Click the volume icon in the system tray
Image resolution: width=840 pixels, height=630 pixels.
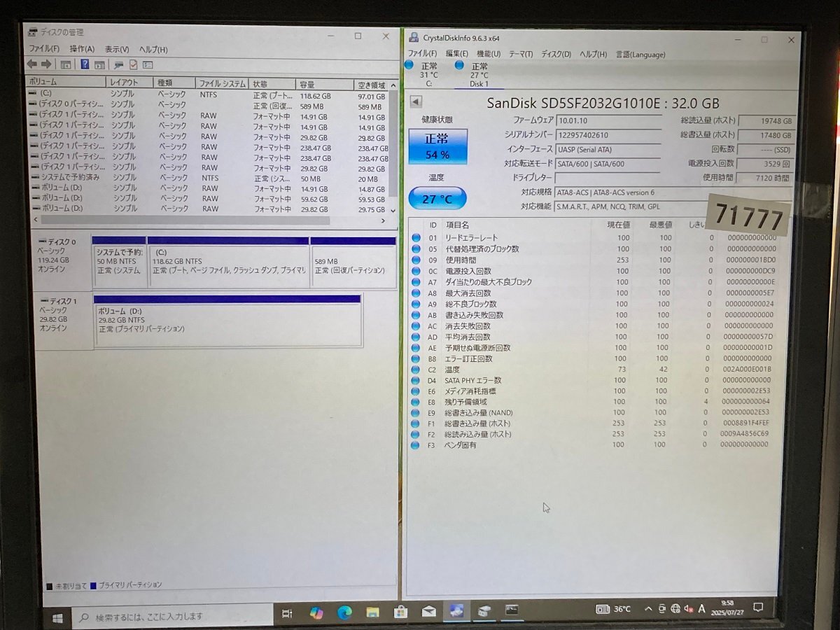click(x=689, y=609)
